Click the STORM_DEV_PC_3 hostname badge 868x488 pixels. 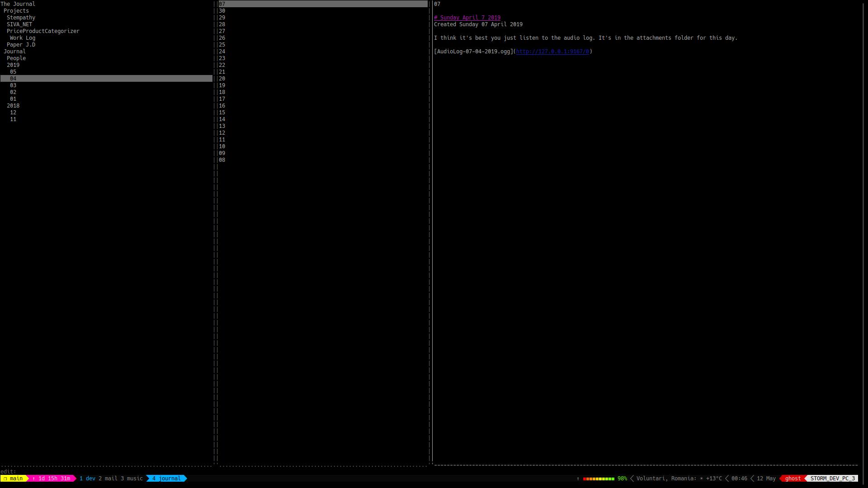833,478
